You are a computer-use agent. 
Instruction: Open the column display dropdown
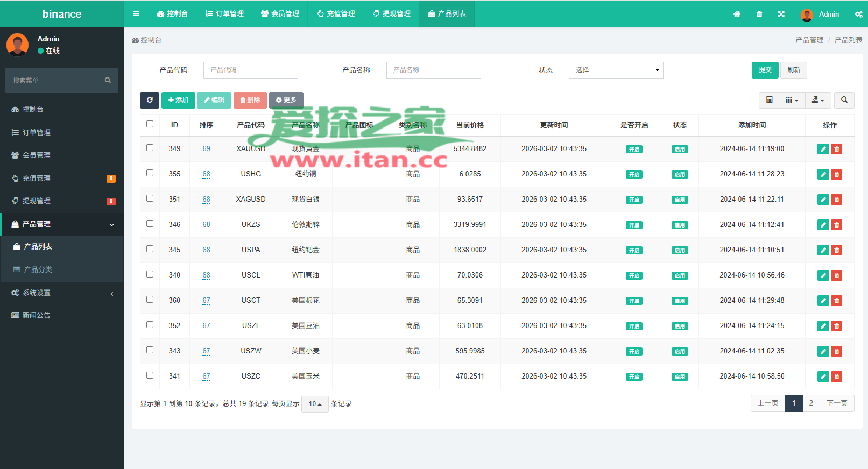791,100
